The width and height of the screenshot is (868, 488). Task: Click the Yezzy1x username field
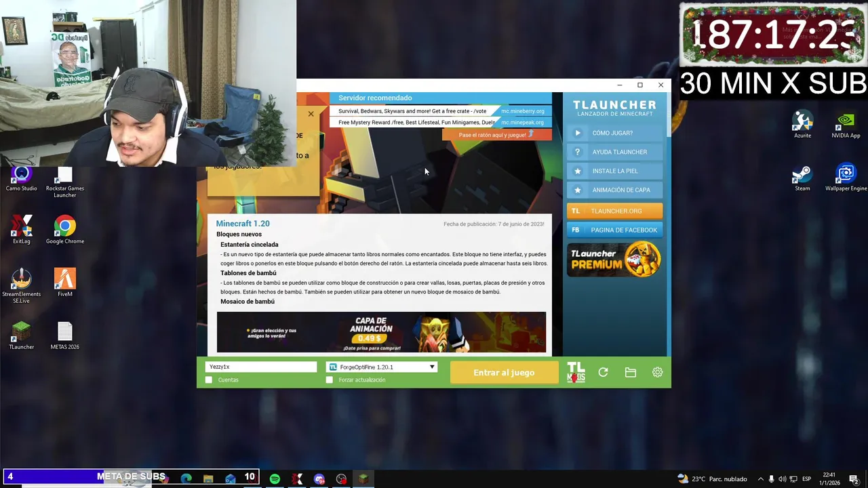point(261,367)
